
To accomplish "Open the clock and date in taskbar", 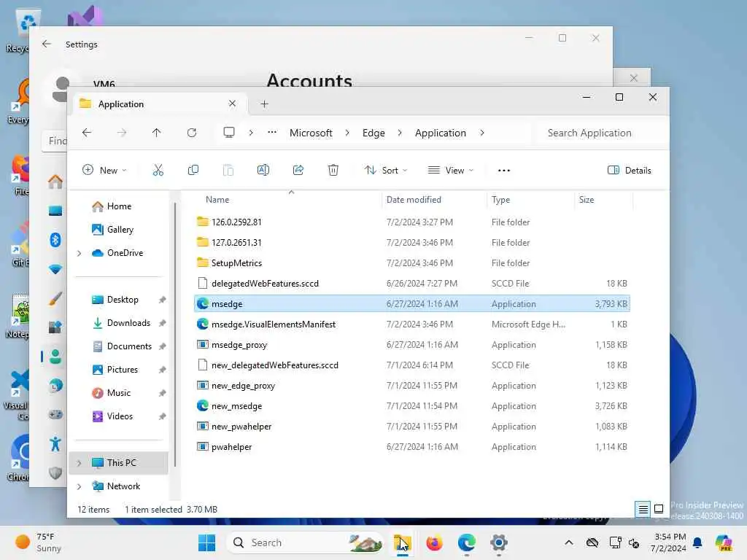I will pyautogui.click(x=670, y=542).
